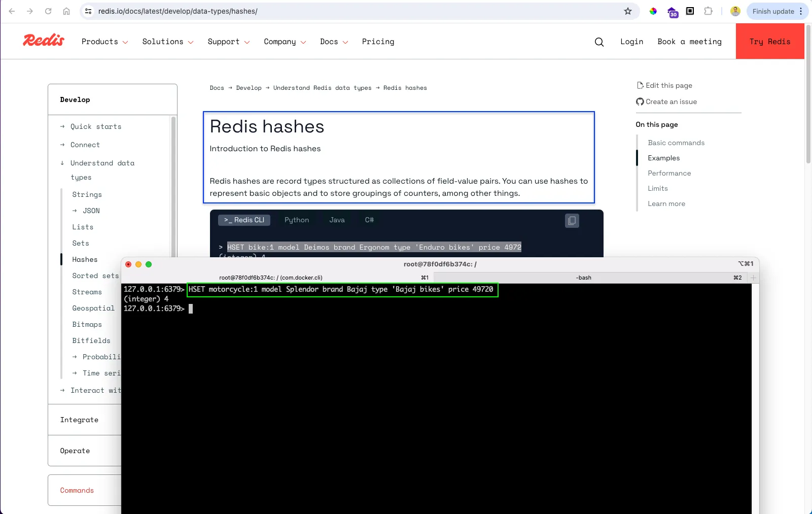The height and width of the screenshot is (514, 812).
Task: Open the Docs dropdown menu
Action: click(334, 42)
